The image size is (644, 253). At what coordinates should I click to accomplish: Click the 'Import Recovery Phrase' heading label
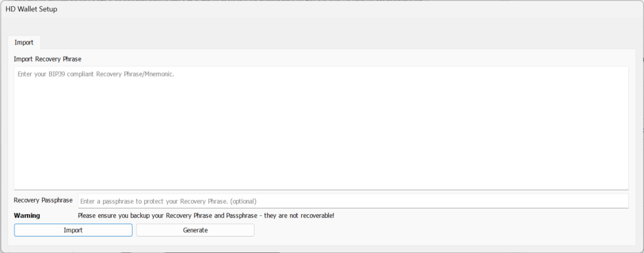point(48,59)
